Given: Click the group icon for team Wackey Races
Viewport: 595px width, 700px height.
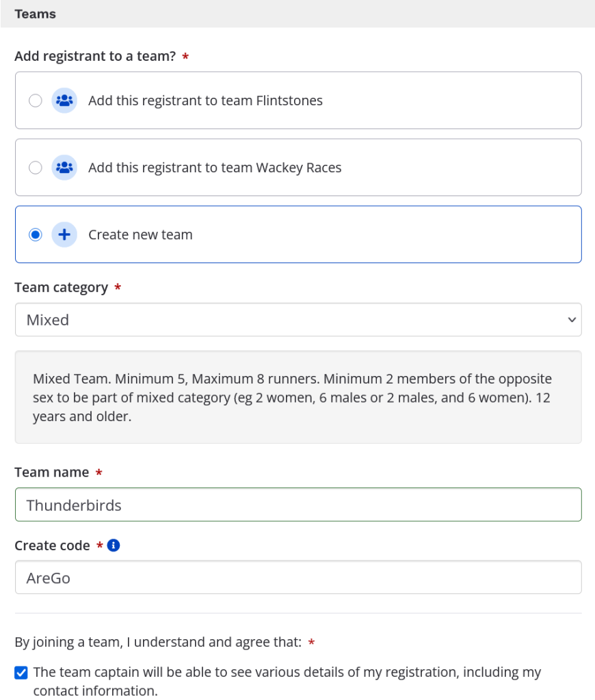Looking at the screenshot, I should coord(64,167).
